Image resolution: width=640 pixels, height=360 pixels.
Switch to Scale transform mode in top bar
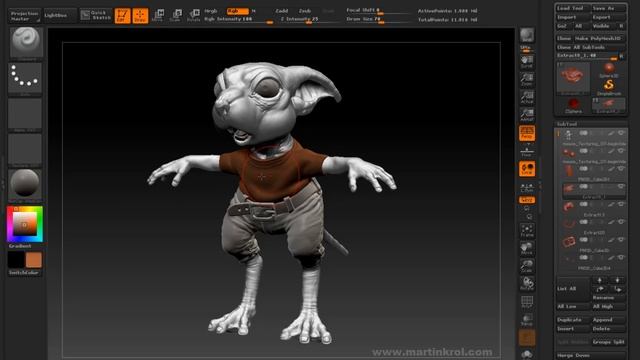click(176, 16)
